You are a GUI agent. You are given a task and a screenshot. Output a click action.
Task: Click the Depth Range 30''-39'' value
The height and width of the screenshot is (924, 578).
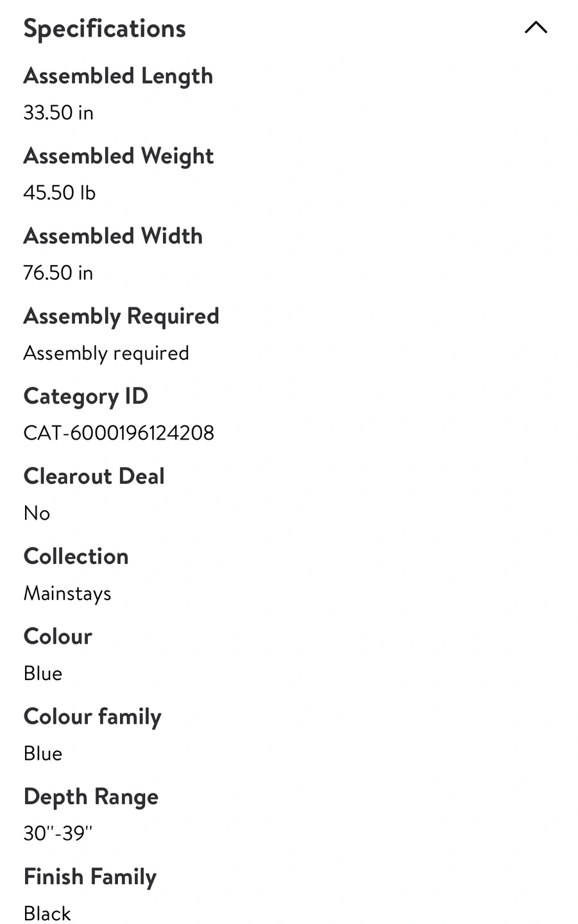[x=58, y=834]
